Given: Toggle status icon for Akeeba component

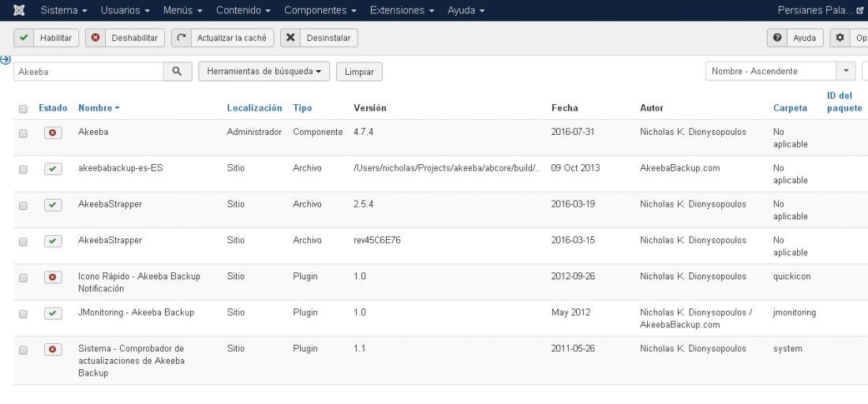Looking at the screenshot, I should coord(53,133).
